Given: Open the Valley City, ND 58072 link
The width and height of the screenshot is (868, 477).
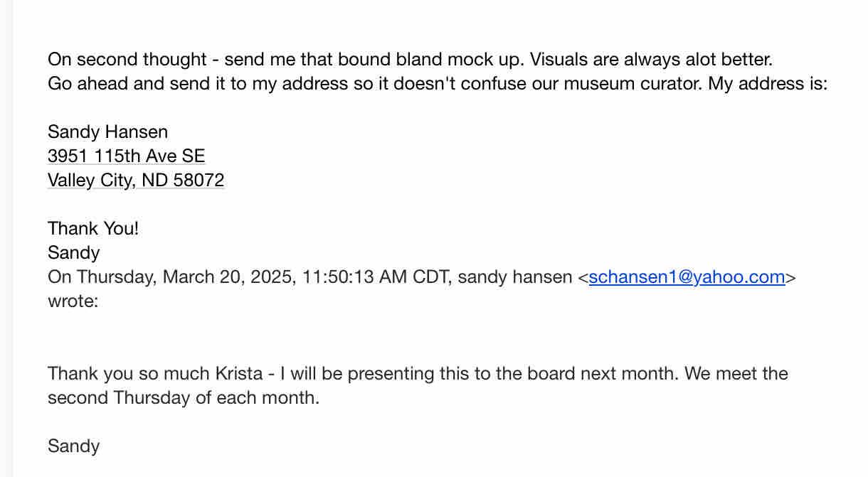Looking at the screenshot, I should point(135,181).
